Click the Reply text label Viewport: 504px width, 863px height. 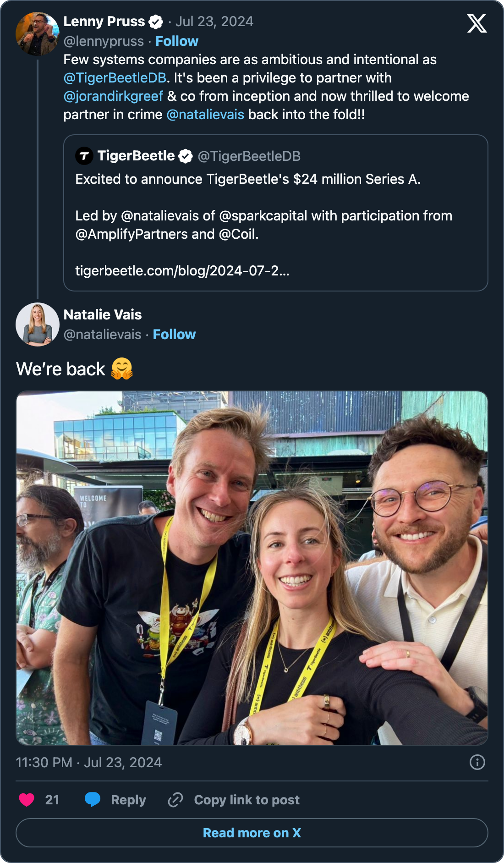coord(128,800)
